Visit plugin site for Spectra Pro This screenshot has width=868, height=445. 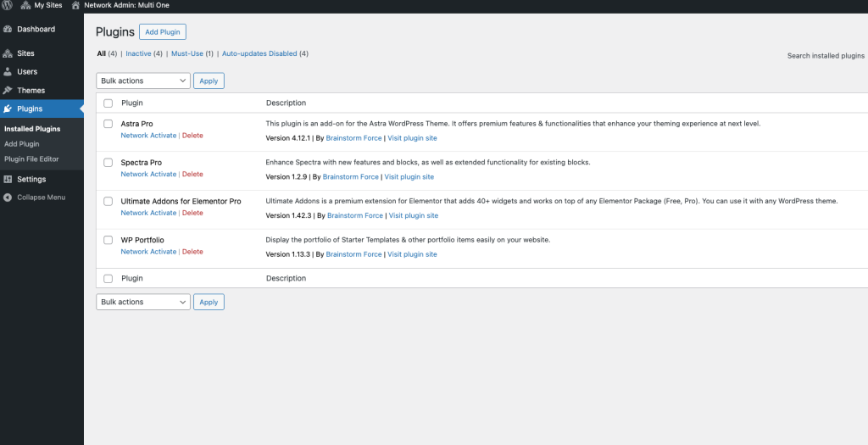pyautogui.click(x=409, y=177)
